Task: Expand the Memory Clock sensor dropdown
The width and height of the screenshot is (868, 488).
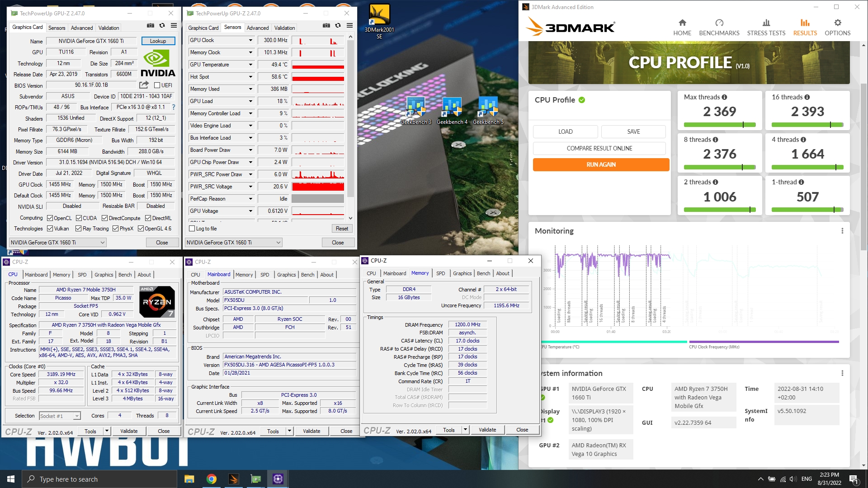Action: point(250,52)
